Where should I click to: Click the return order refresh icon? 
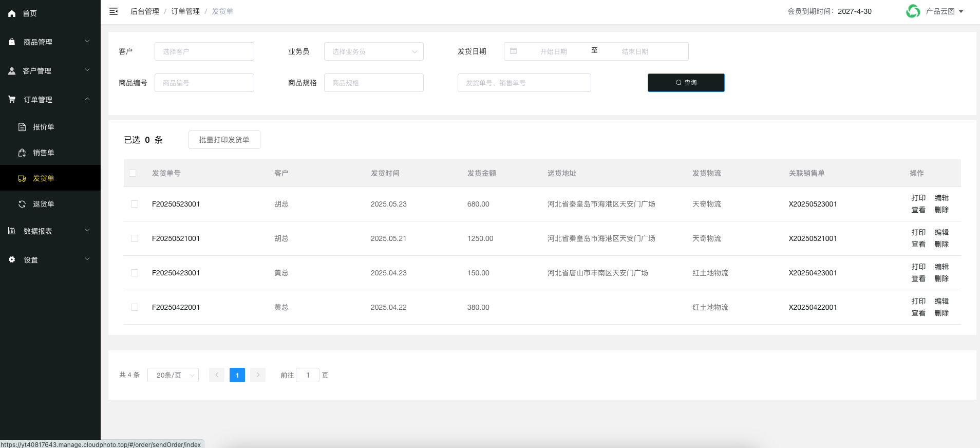click(22, 204)
